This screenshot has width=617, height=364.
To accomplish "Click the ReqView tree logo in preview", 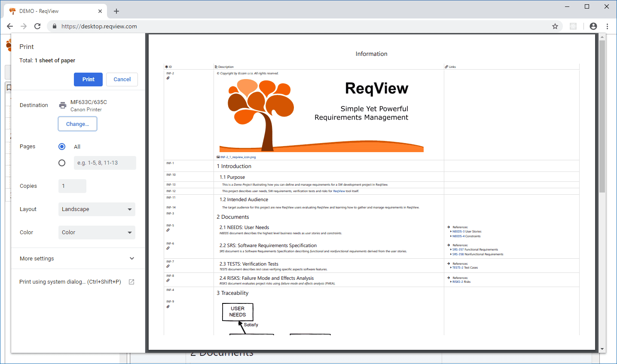I will 260,115.
